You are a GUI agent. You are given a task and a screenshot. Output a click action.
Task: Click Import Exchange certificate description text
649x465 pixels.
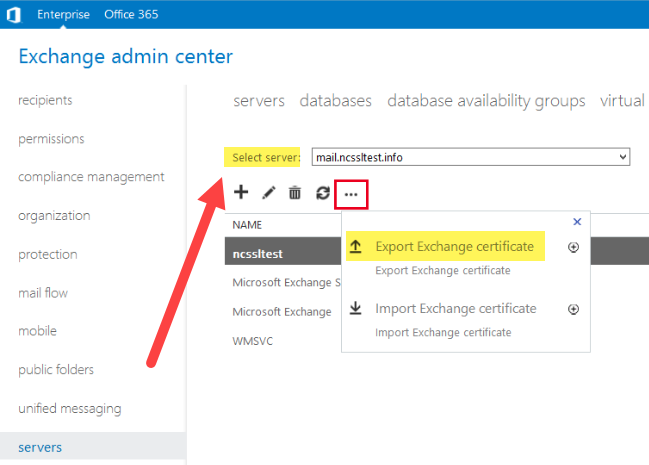point(443,332)
